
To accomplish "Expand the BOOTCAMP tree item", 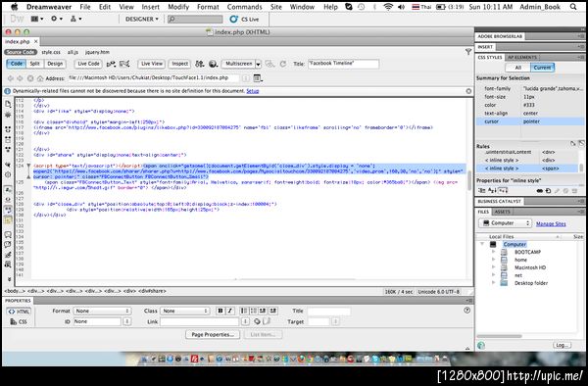I will [494, 252].
